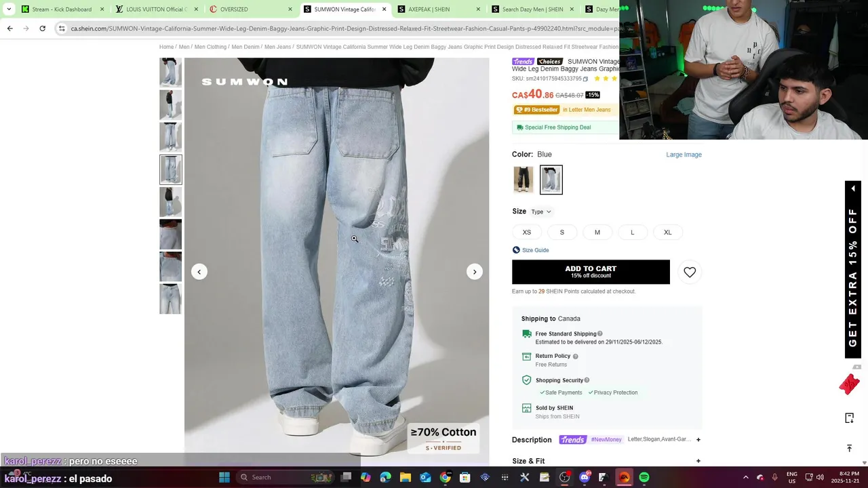
Task: Click the back-to-top arrow icon
Action: pos(849,448)
